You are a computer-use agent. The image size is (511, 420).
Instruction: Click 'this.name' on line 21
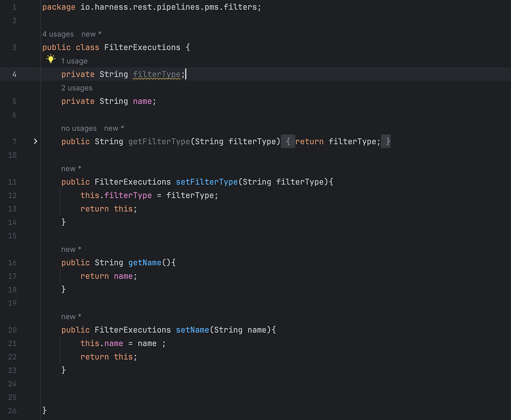pos(102,343)
